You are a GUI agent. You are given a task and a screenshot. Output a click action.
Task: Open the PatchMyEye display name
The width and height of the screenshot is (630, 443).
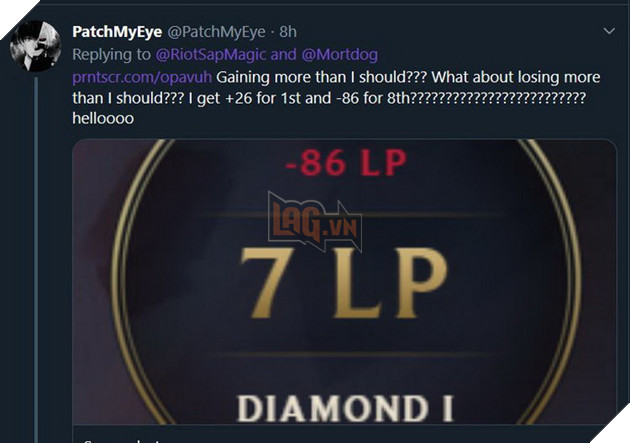tap(117, 31)
